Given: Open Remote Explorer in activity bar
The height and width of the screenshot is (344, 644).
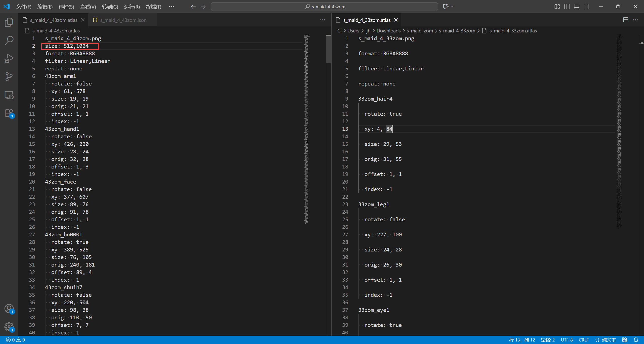Looking at the screenshot, I should (x=9, y=95).
